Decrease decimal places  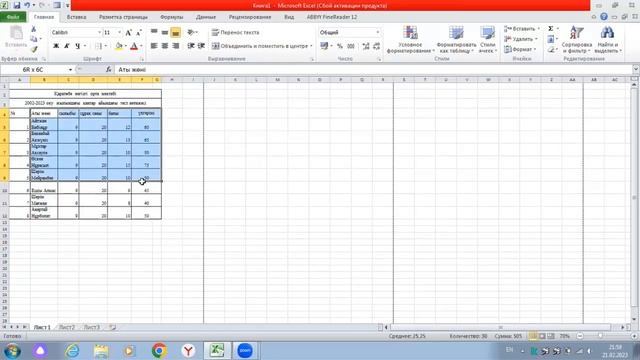click(376, 46)
